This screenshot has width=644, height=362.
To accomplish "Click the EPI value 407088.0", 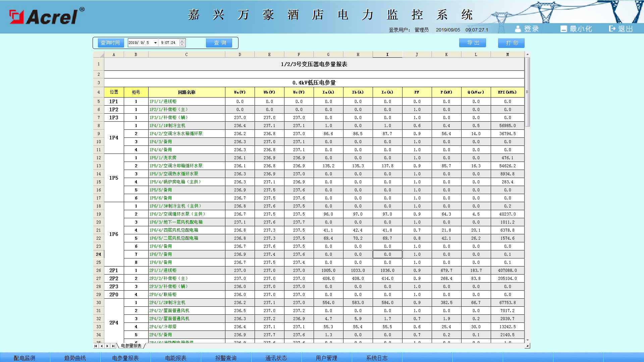I will tap(507, 270).
